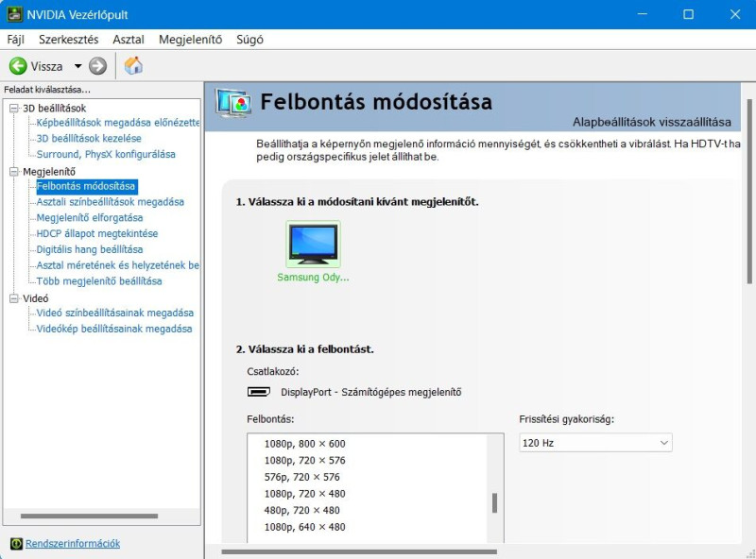This screenshot has width=756, height=559.
Task: Select the Samsung Odyssey monitor thumbnail
Action: click(313, 245)
